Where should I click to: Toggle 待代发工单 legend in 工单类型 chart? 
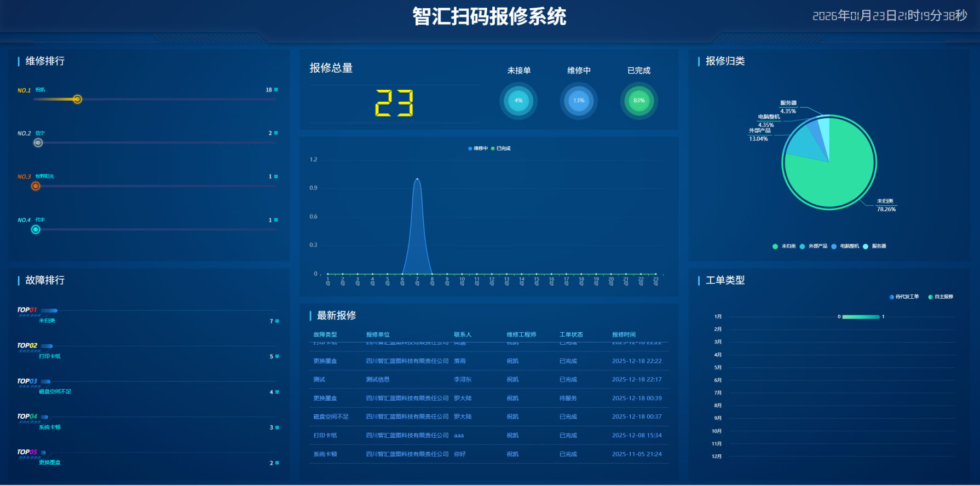[904, 297]
